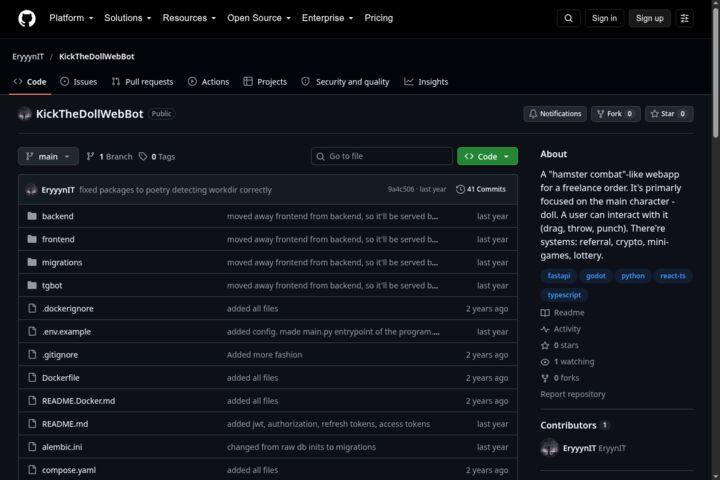Open the python topic tag
720x480 pixels.
[x=633, y=276]
